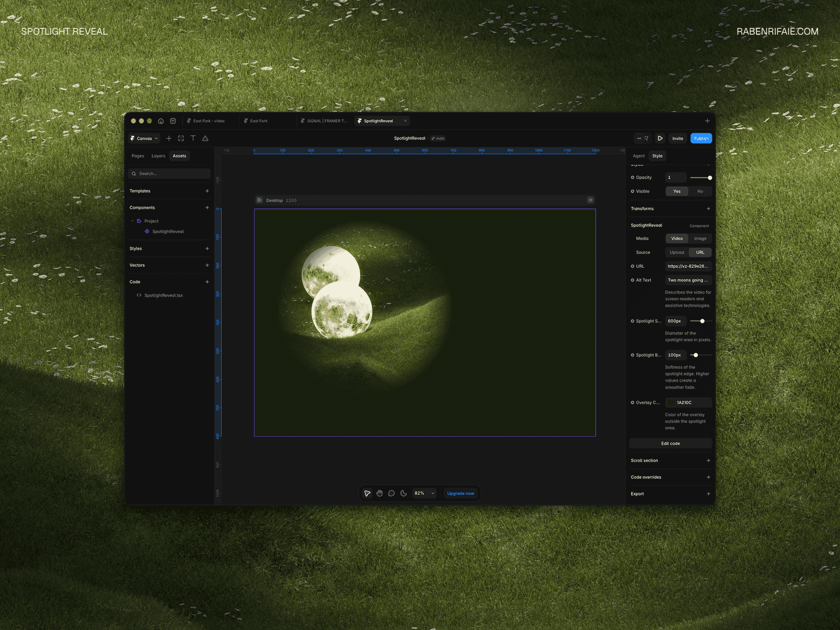The height and width of the screenshot is (630, 840).
Task: Toggle dark mode moon icon
Action: (x=404, y=493)
